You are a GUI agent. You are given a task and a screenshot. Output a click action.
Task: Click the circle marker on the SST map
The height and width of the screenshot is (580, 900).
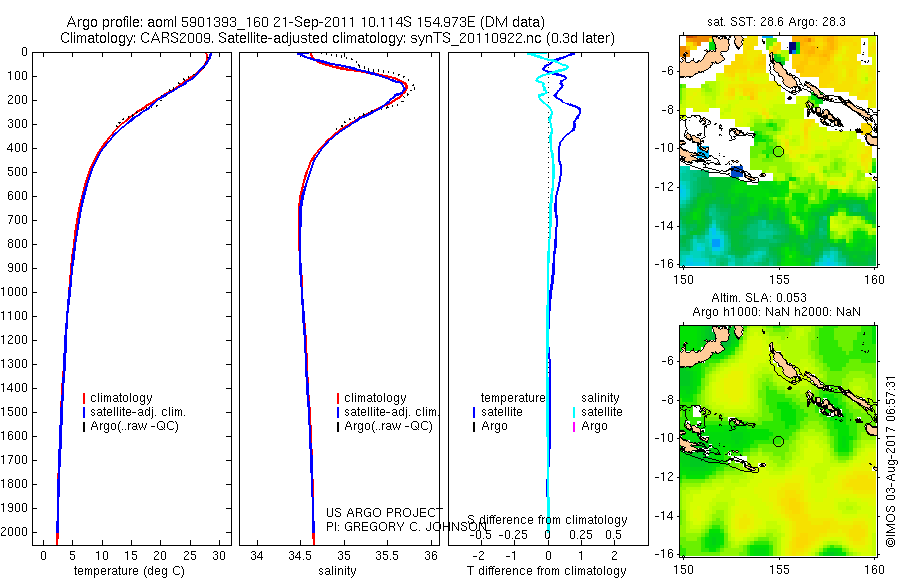[778, 152]
